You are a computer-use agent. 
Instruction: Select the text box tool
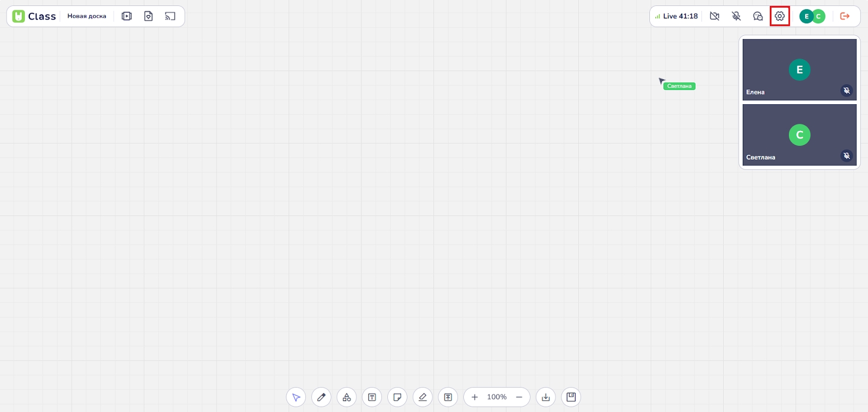372,397
